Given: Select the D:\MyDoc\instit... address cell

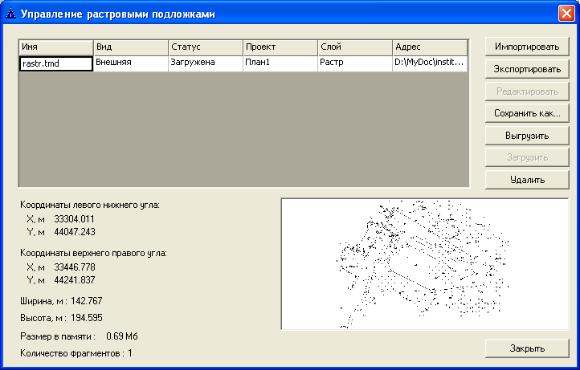Looking at the screenshot, I should pyautogui.click(x=430, y=63).
